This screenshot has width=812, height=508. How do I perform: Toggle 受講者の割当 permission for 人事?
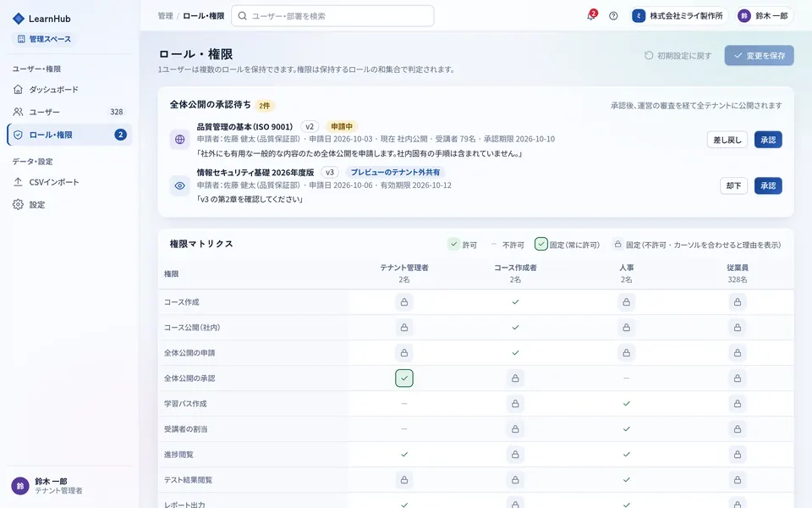[626, 429]
